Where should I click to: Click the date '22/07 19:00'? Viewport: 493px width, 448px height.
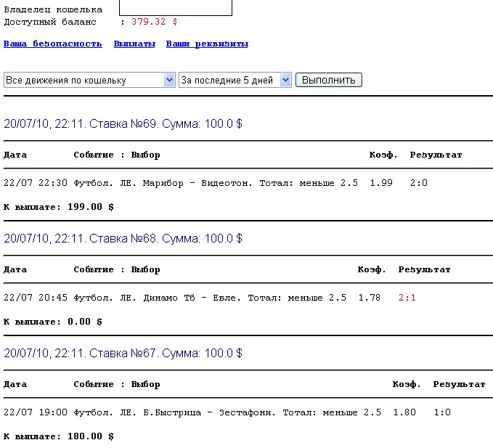point(36,412)
